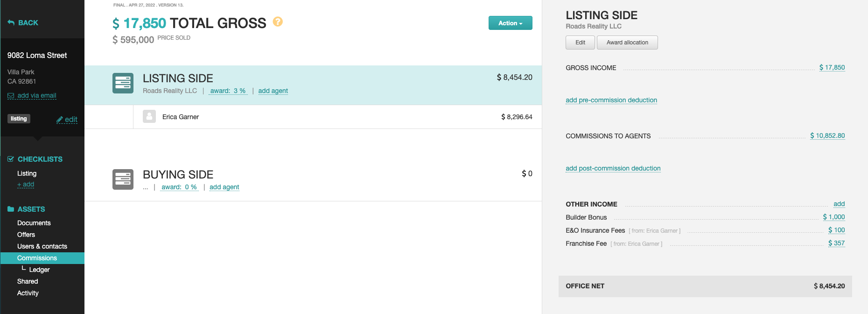
Task: Open the Action dropdown menu
Action: coord(510,23)
